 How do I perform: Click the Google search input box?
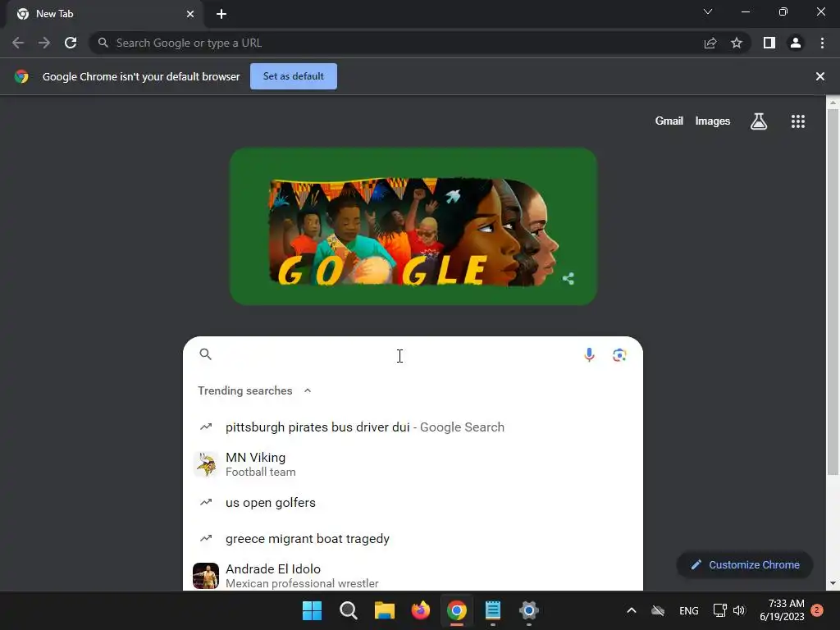[x=396, y=354]
